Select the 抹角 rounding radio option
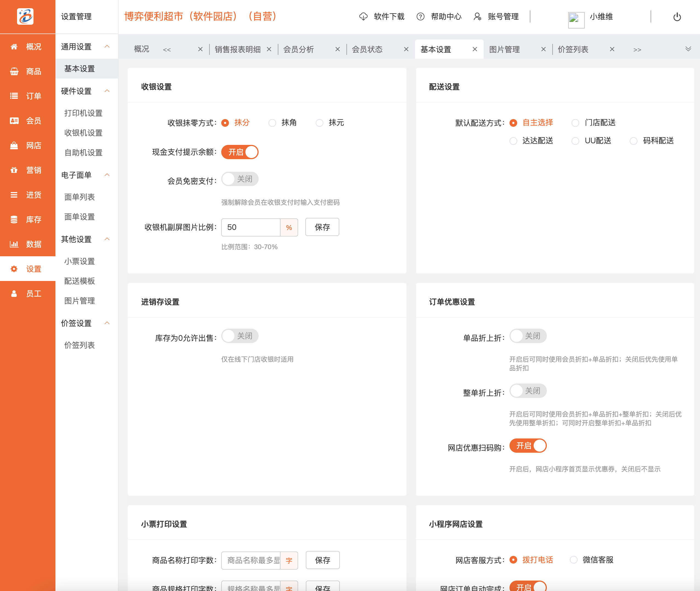Screen dimensions: 700x591 click(272, 123)
